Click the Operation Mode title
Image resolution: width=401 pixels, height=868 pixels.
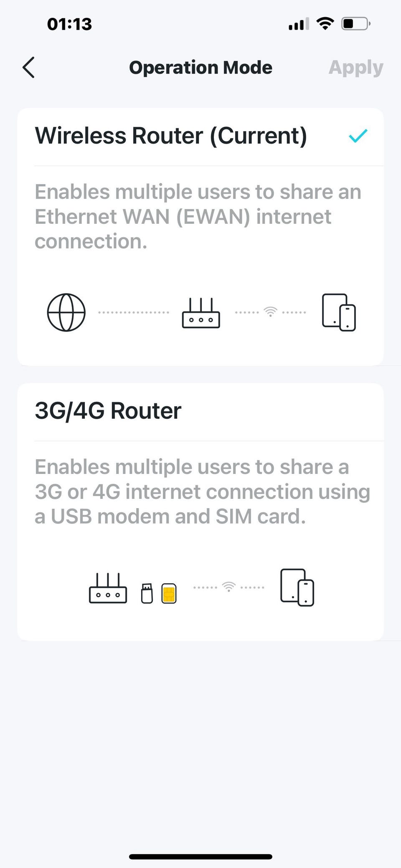tap(200, 68)
